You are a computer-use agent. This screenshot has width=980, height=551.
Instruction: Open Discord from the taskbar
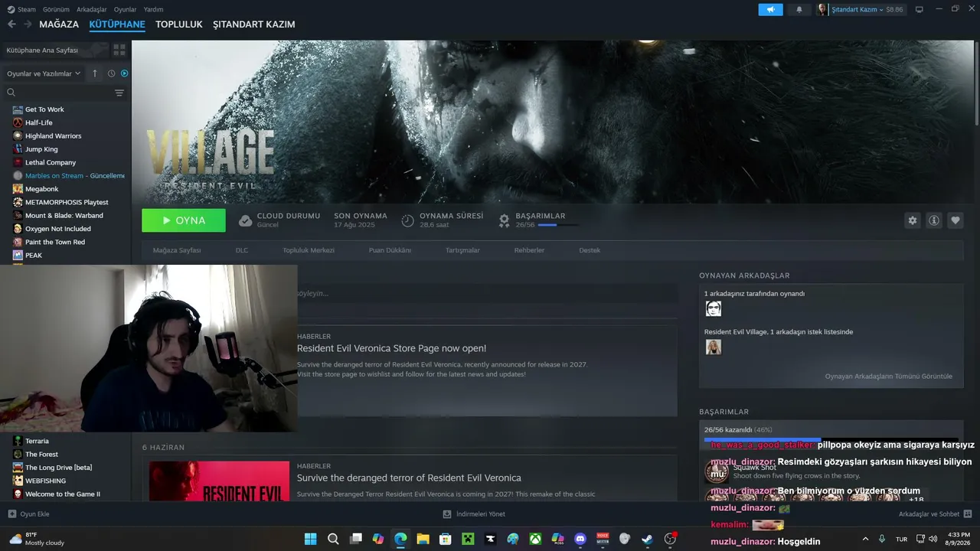click(580, 539)
